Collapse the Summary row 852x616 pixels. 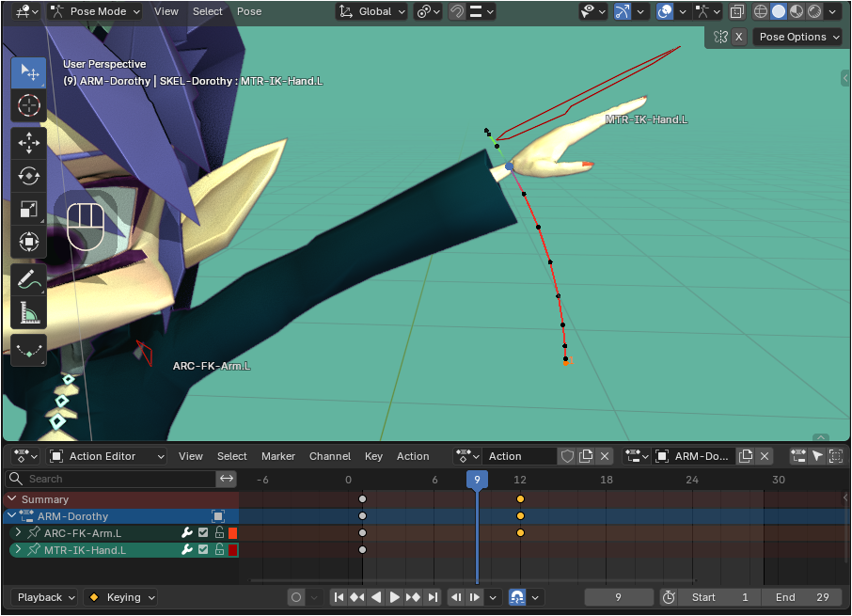point(11,499)
